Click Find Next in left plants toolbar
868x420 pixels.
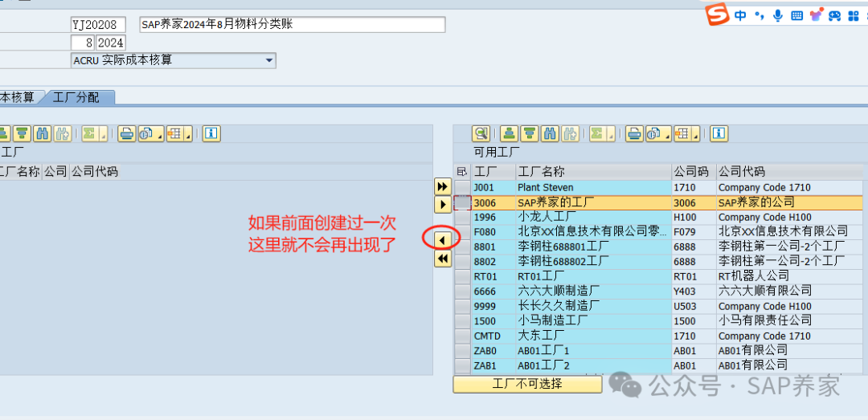[63, 133]
